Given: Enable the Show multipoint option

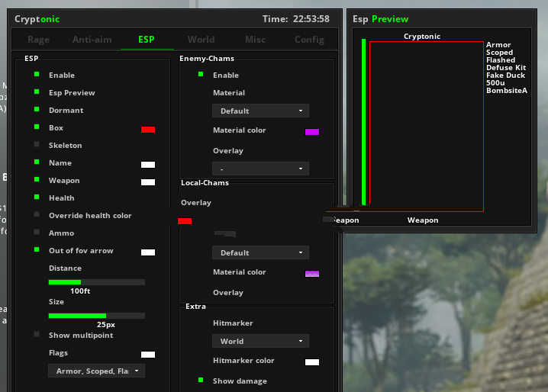Looking at the screenshot, I should 37,334.
